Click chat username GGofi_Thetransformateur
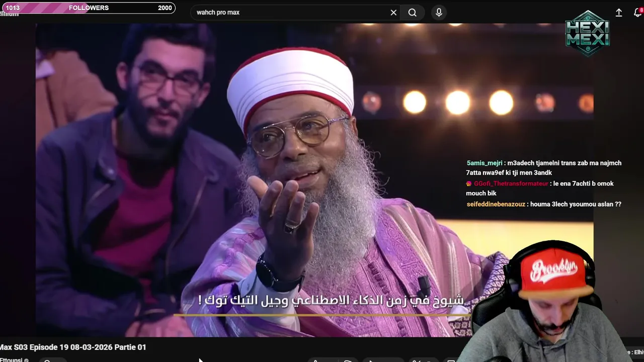644x362 pixels. 511,184
